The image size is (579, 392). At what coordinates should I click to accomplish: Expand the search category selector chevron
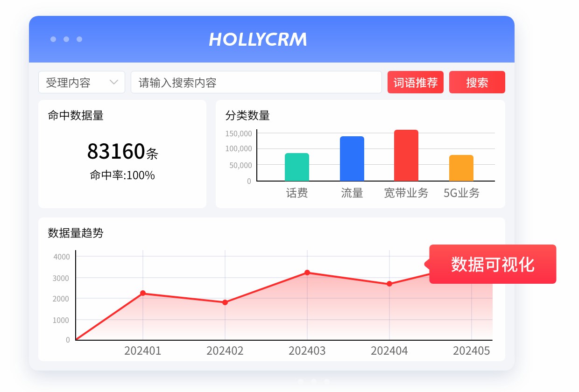[113, 82]
